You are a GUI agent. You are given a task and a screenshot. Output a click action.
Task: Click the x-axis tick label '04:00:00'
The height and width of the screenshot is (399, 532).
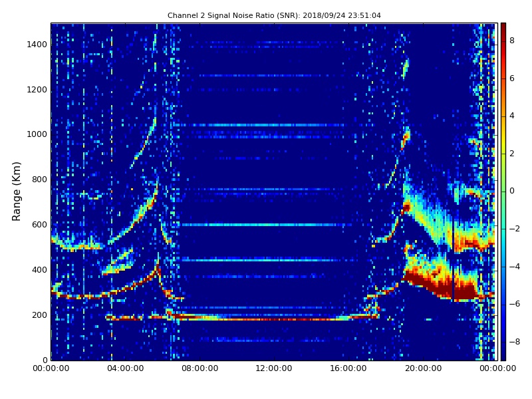coord(126,368)
